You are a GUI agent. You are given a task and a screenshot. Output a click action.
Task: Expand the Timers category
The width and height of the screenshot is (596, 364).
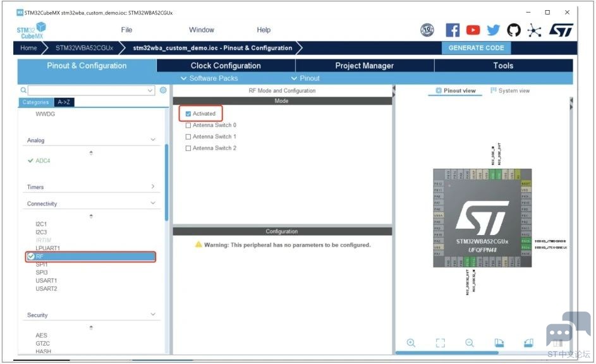tap(153, 186)
